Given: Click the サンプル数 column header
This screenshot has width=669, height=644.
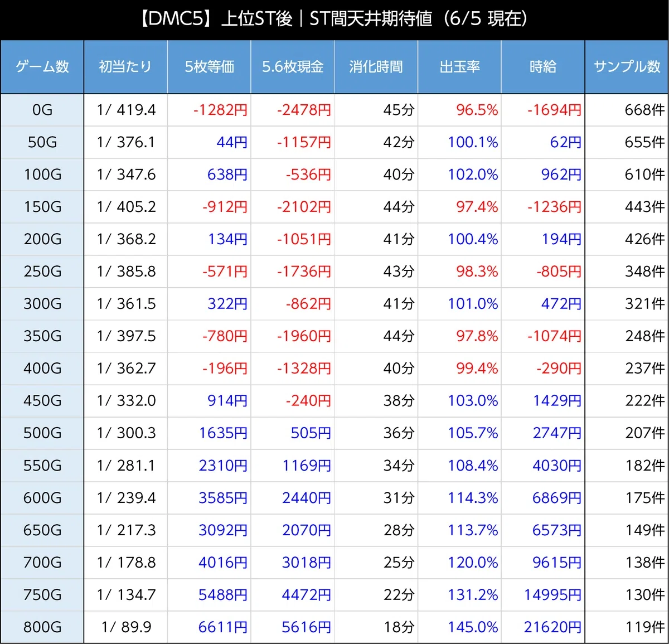Looking at the screenshot, I should click(627, 67).
